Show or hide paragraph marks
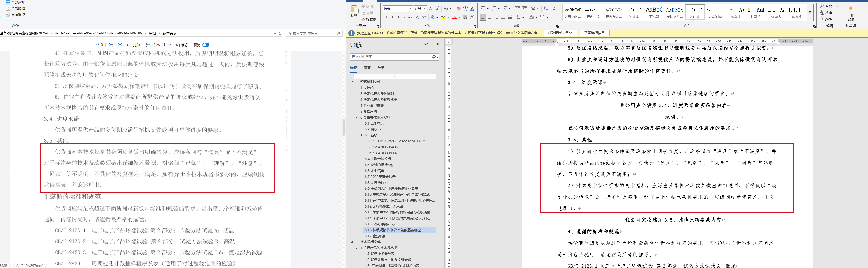 [x=555, y=8]
